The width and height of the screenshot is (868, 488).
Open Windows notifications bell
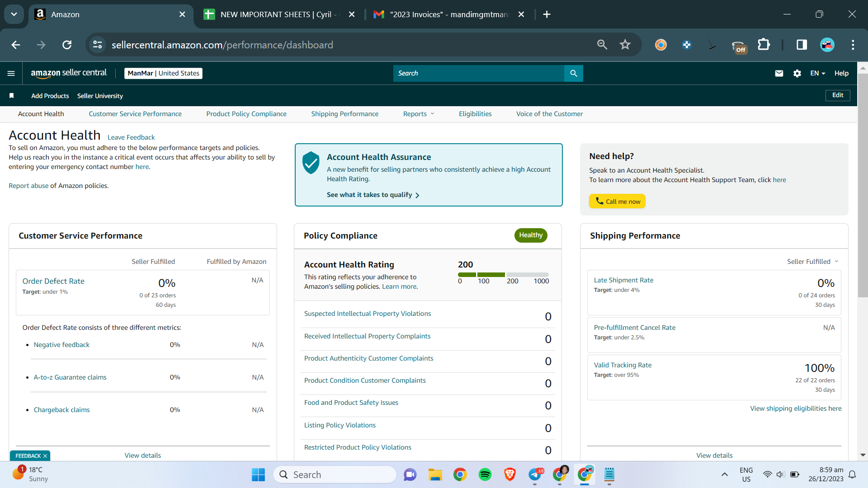(x=853, y=474)
